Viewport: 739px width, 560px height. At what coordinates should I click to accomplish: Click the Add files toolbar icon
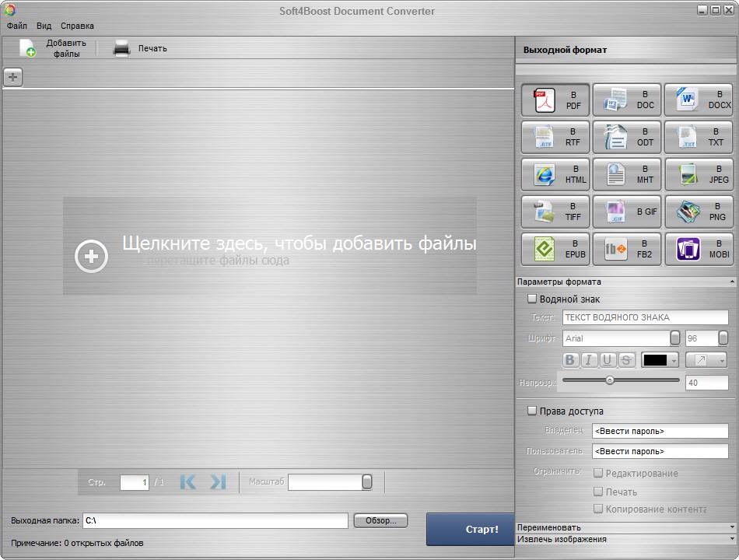(28, 48)
